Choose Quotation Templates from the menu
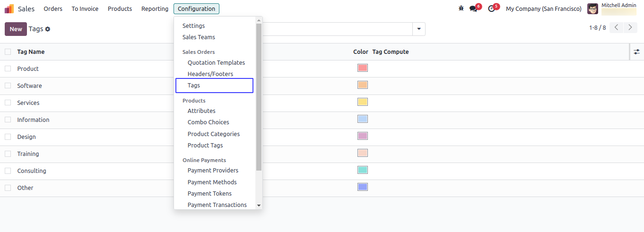Screen dimensions: 644x232 (x=216, y=62)
